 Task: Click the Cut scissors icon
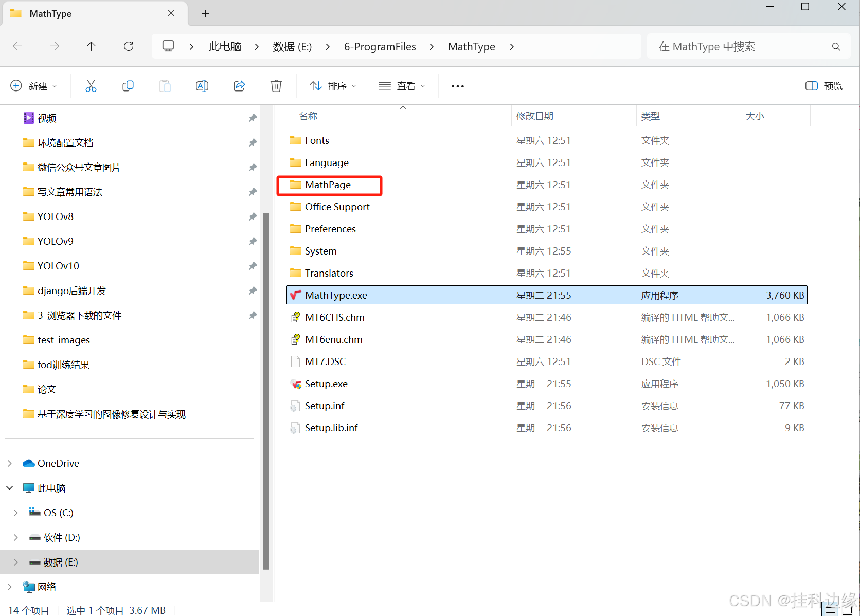click(x=91, y=86)
